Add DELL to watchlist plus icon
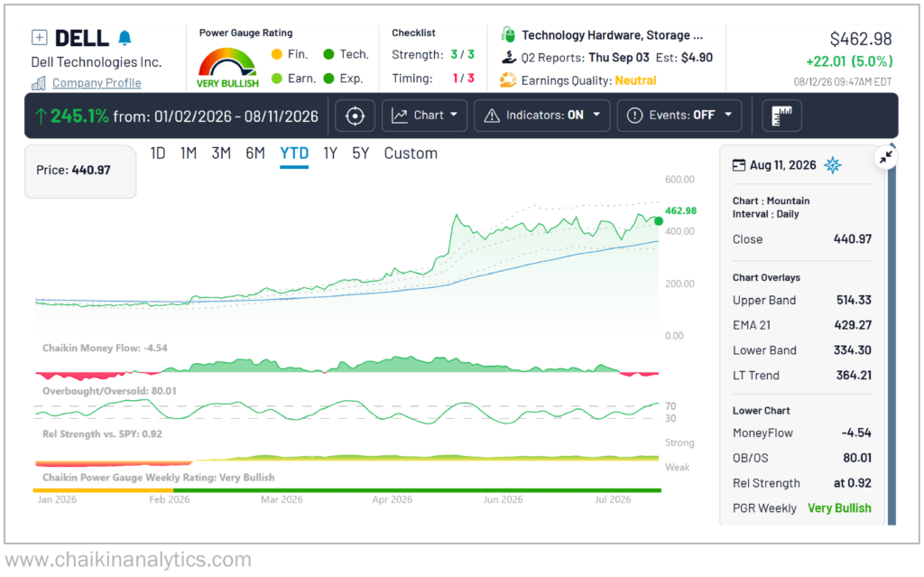The image size is (924, 577). (x=39, y=38)
